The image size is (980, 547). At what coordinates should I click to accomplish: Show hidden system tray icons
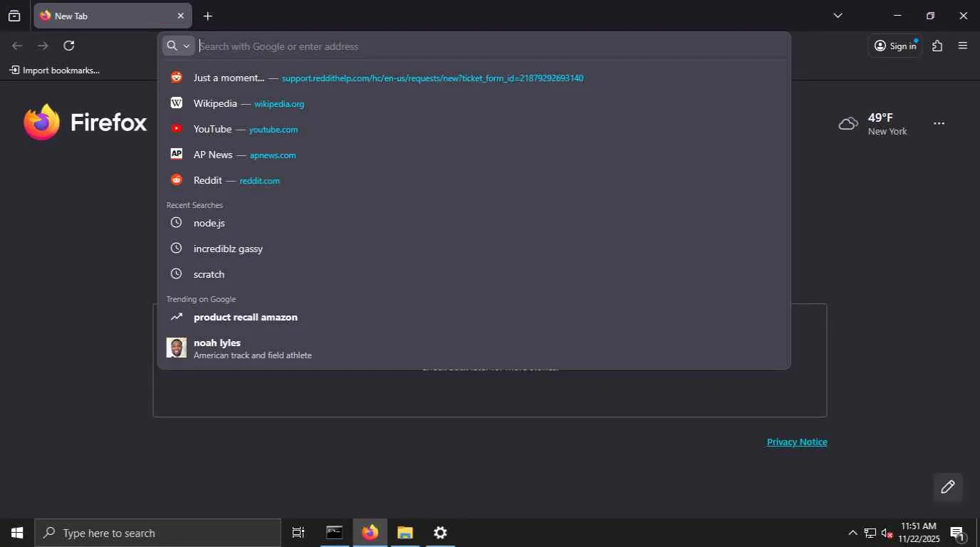(853, 533)
